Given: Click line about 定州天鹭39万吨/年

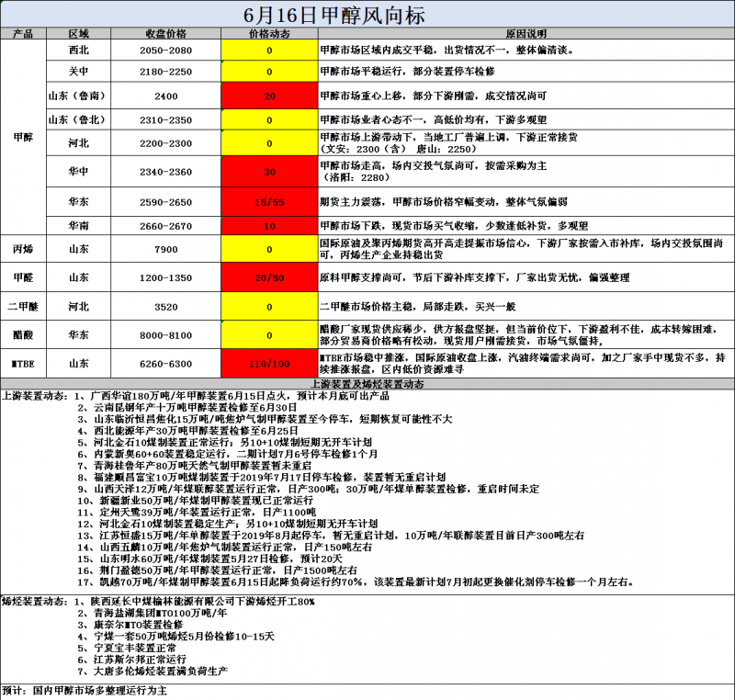Looking at the screenshot, I should pyautogui.click(x=197, y=512).
